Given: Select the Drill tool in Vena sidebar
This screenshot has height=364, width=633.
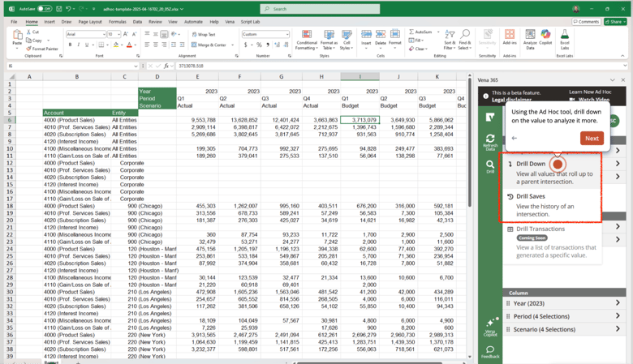Looking at the screenshot, I should coord(490,166).
